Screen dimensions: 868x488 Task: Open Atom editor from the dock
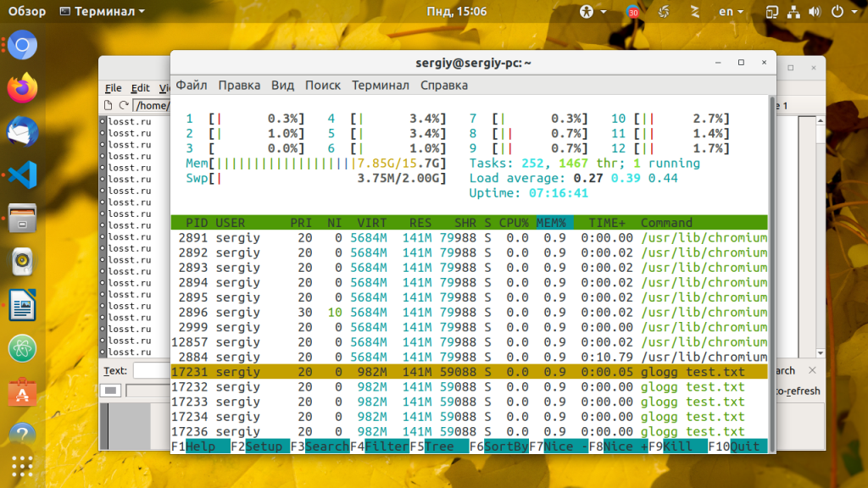click(23, 348)
